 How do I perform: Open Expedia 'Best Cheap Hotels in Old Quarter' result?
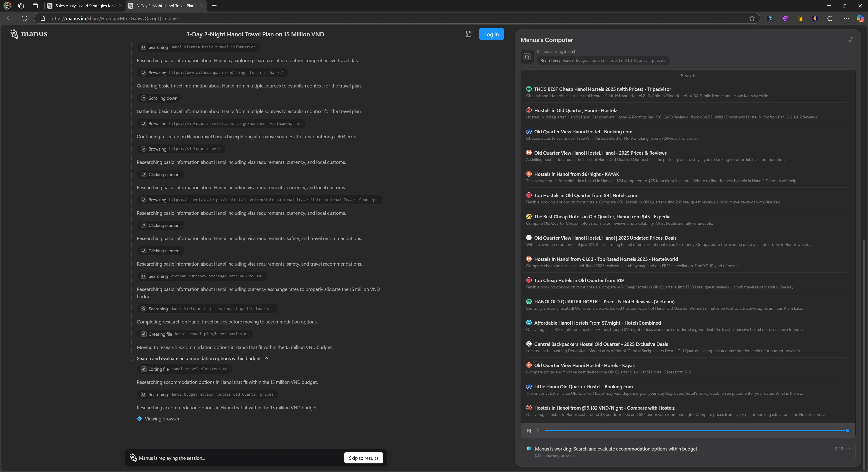click(x=602, y=217)
